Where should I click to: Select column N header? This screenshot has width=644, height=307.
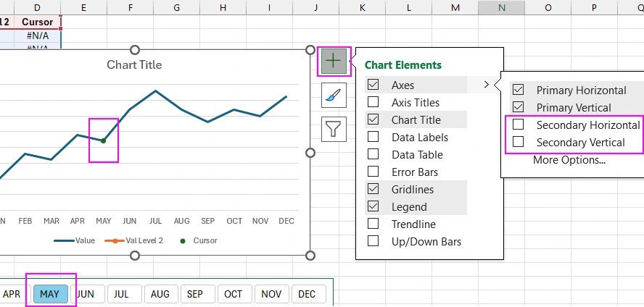coord(502,7)
